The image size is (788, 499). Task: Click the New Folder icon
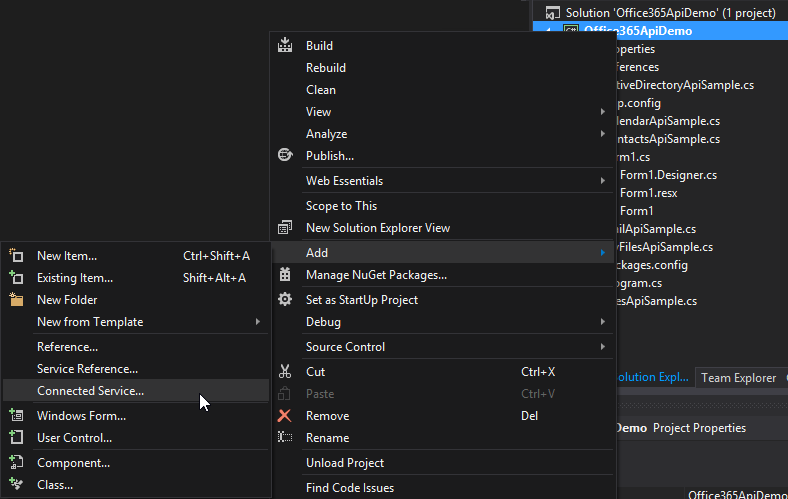16,300
